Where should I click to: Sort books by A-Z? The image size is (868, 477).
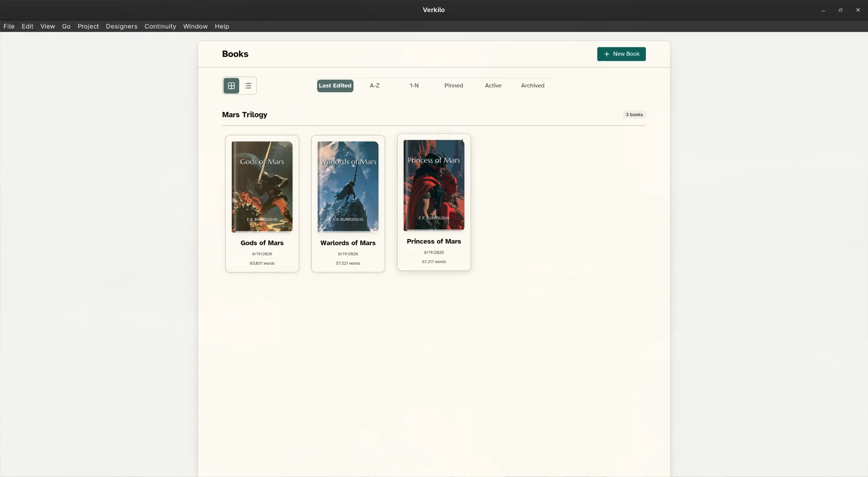(x=375, y=85)
